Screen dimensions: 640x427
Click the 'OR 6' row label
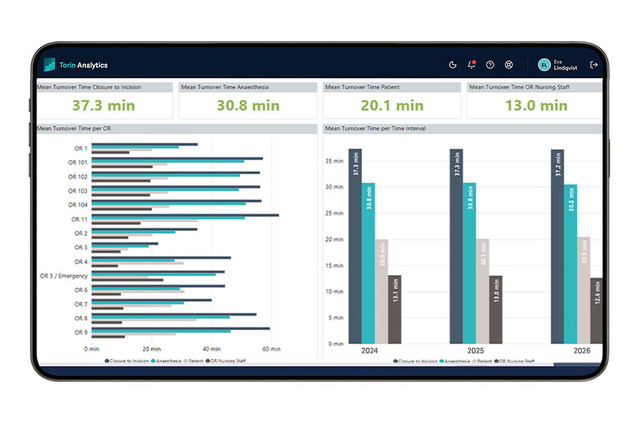pos(81,290)
